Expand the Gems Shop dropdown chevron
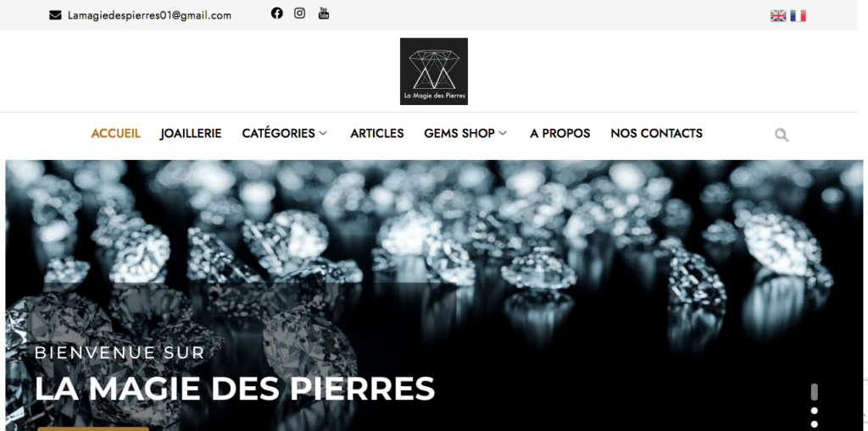The height and width of the screenshot is (431, 868). point(503,133)
